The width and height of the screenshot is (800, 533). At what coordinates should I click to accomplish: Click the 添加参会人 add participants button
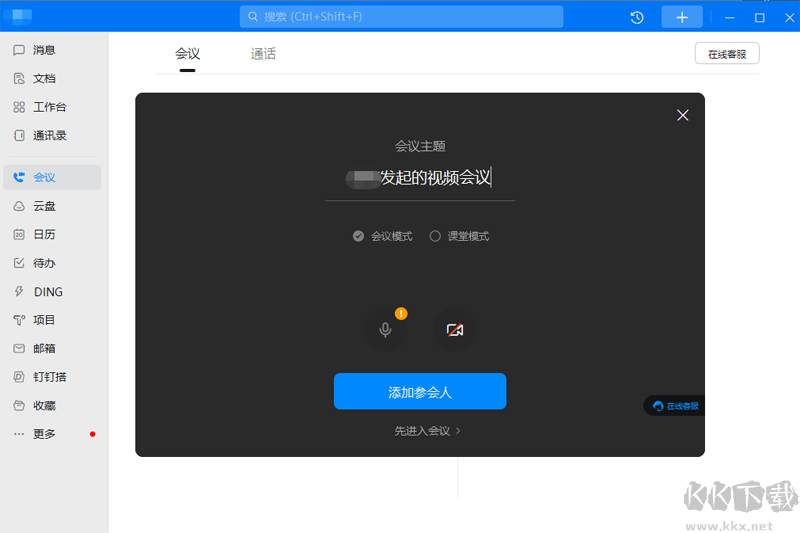tap(420, 392)
